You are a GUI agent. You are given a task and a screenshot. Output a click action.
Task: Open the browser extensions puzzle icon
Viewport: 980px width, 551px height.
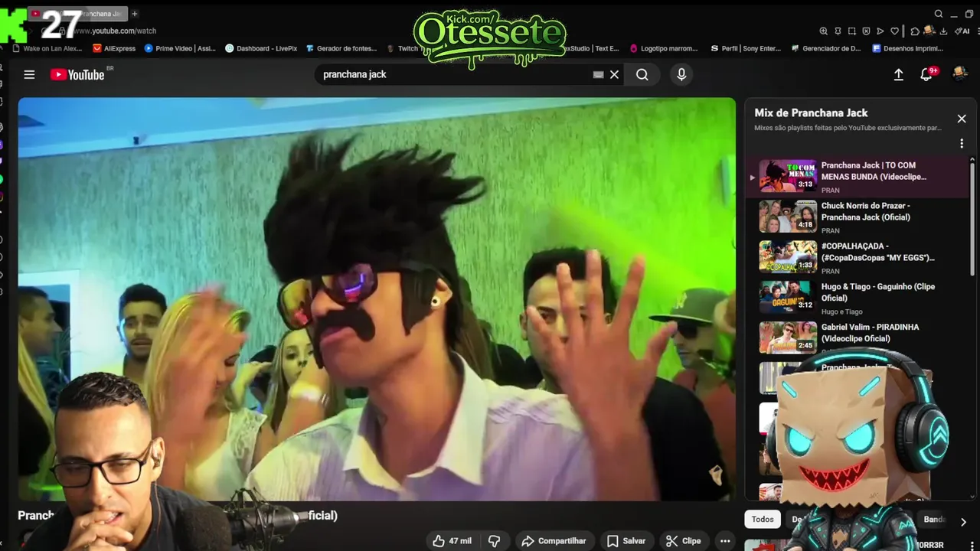pyautogui.click(x=915, y=31)
